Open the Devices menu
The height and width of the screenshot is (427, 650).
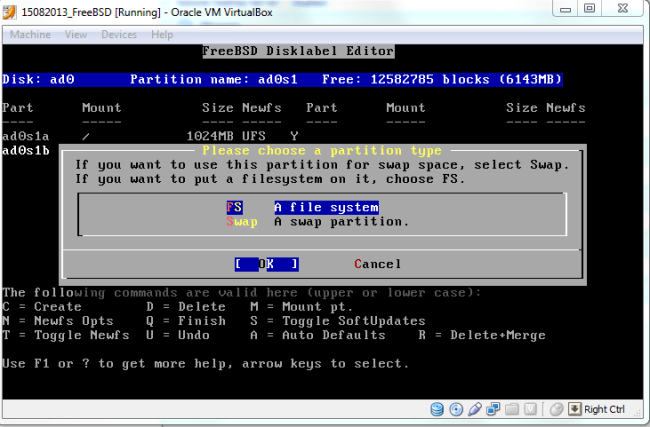(119, 34)
